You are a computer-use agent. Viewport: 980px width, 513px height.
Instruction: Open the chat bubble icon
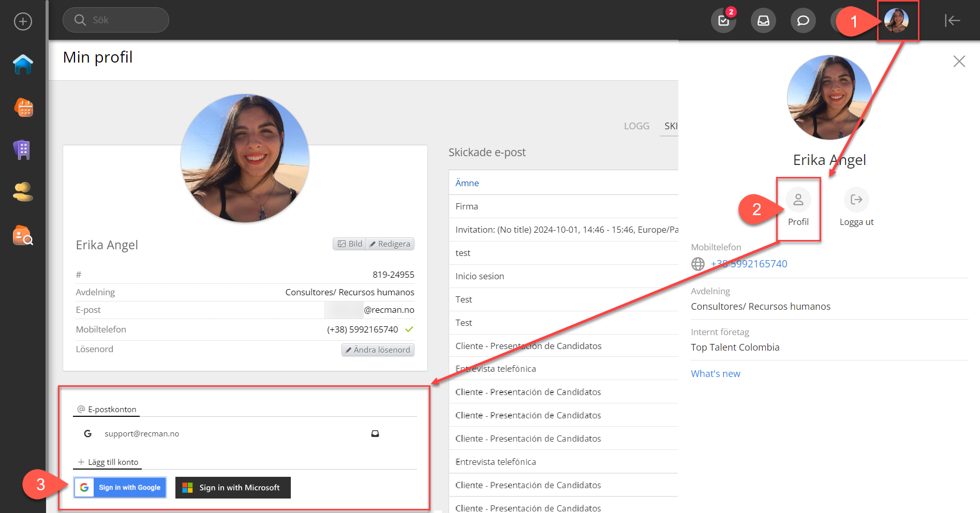(803, 21)
